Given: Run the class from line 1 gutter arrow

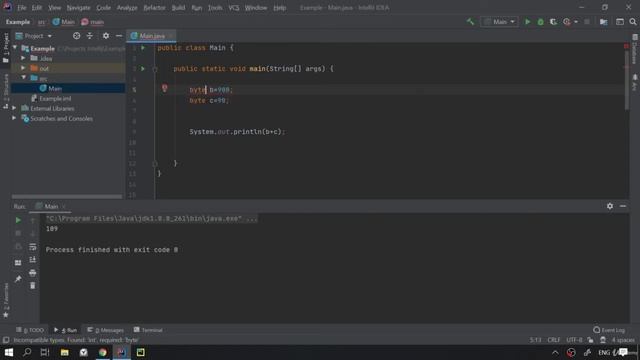Looking at the screenshot, I should 143,48.
